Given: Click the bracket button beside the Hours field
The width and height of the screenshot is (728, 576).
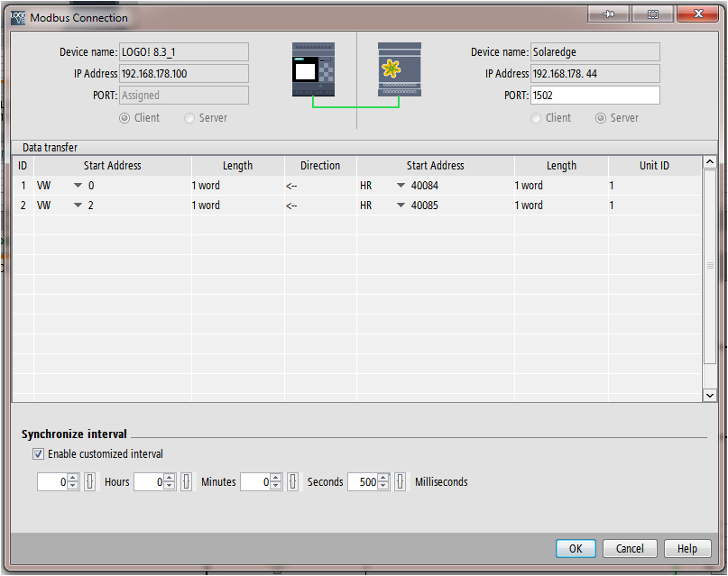Looking at the screenshot, I should (89, 481).
